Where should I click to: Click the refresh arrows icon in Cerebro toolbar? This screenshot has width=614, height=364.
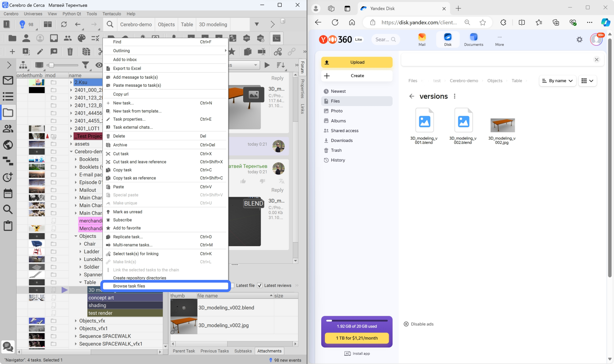click(64, 24)
